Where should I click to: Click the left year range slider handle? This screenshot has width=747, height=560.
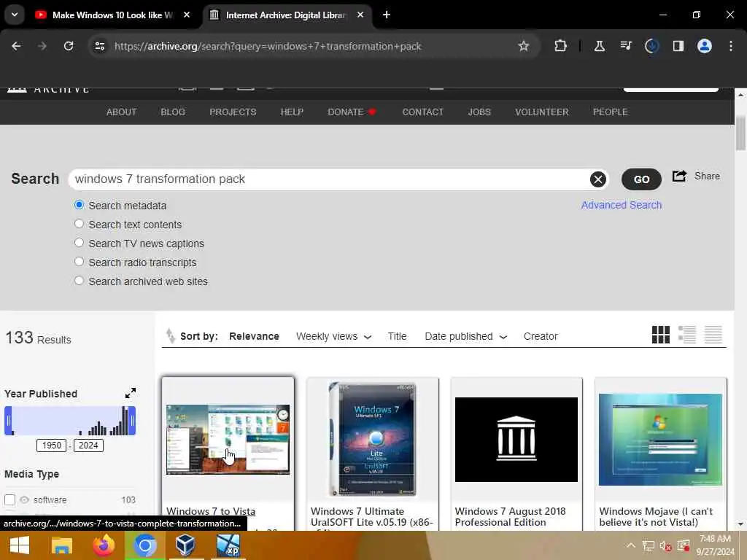(x=8, y=421)
